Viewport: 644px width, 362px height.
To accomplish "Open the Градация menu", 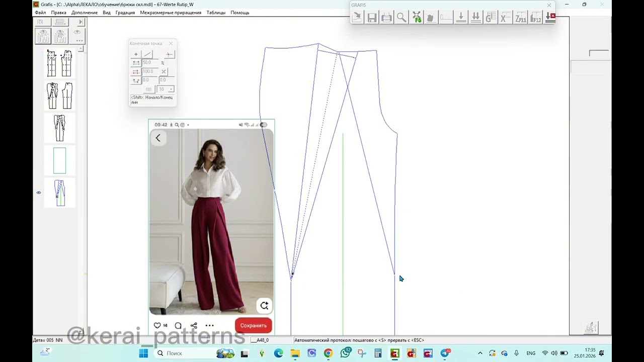I will (x=125, y=13).
